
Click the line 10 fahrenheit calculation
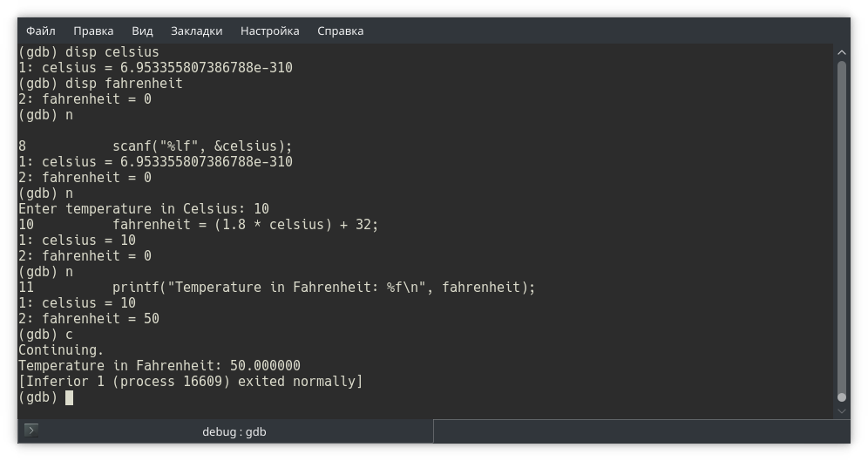tap(245, 225)
